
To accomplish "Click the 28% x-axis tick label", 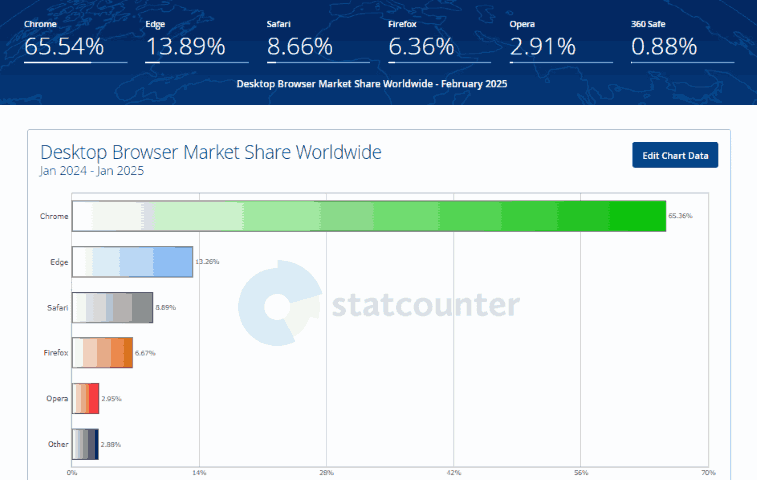I will [x=326, y=473].
